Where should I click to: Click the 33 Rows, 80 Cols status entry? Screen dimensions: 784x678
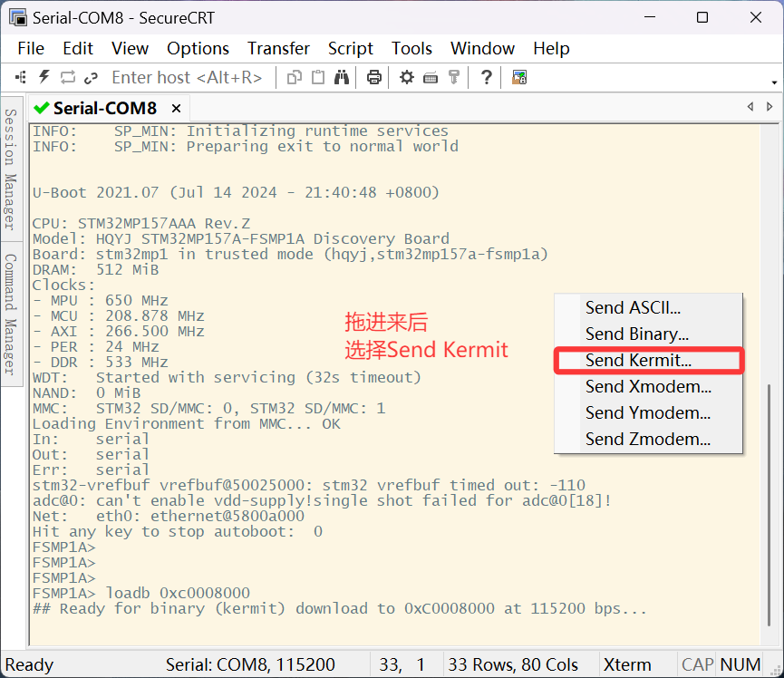click(x=513, y=664)
